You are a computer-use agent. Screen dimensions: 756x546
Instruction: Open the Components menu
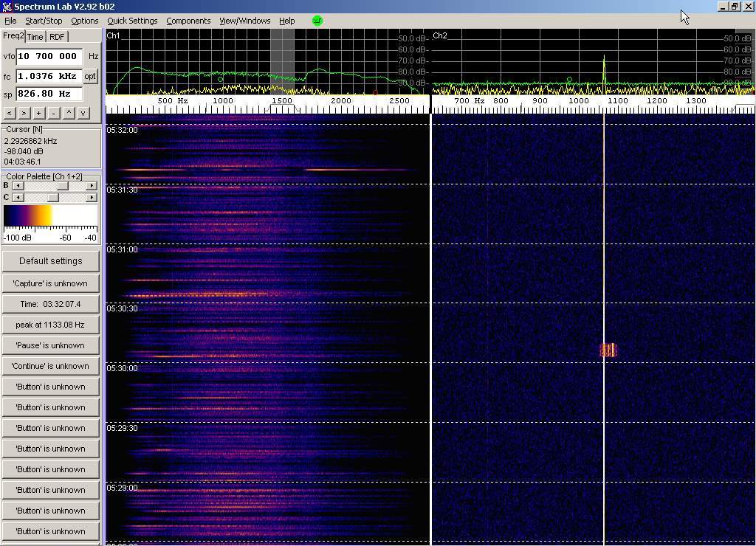coord(188,21)
